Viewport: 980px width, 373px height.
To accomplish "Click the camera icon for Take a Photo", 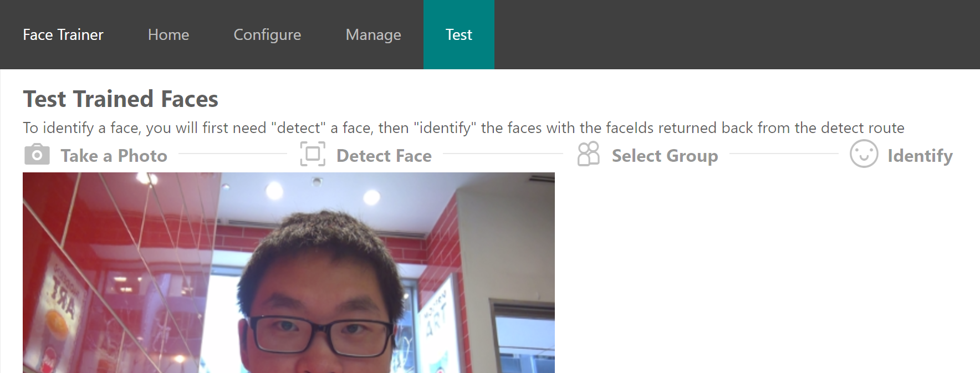I will [37, 155].
